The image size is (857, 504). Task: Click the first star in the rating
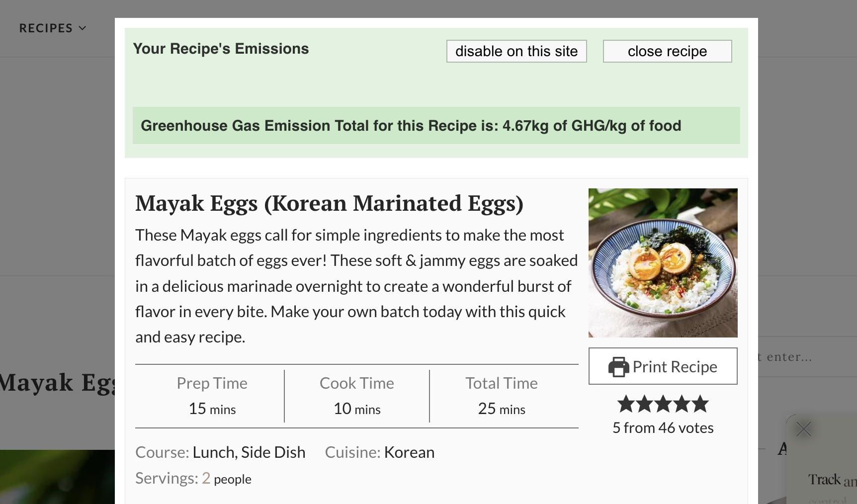coord(626,404)
